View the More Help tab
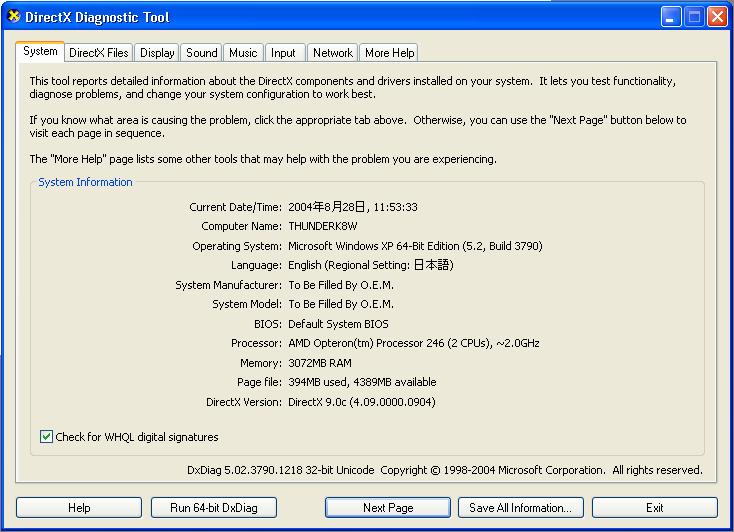This screenshot has width=734, height=532. click(389, 53)
